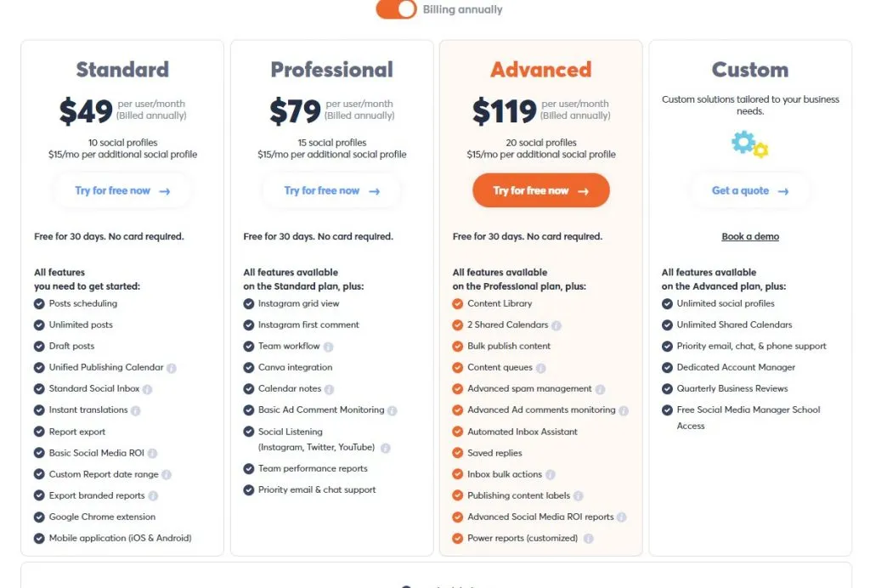Click orange Try for free now button

pyautogui.click(x=541, y=190)
